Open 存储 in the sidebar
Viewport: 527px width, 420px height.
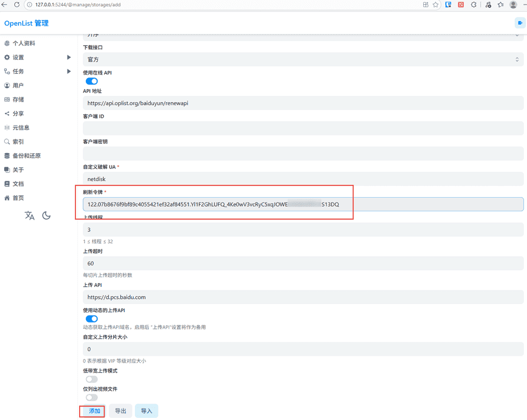tap(18, 100)
